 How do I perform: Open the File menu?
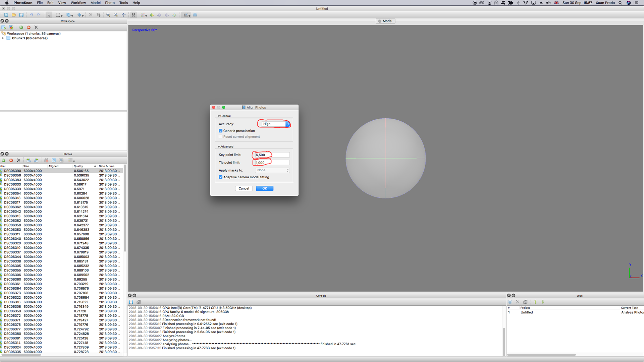point(40,3)
